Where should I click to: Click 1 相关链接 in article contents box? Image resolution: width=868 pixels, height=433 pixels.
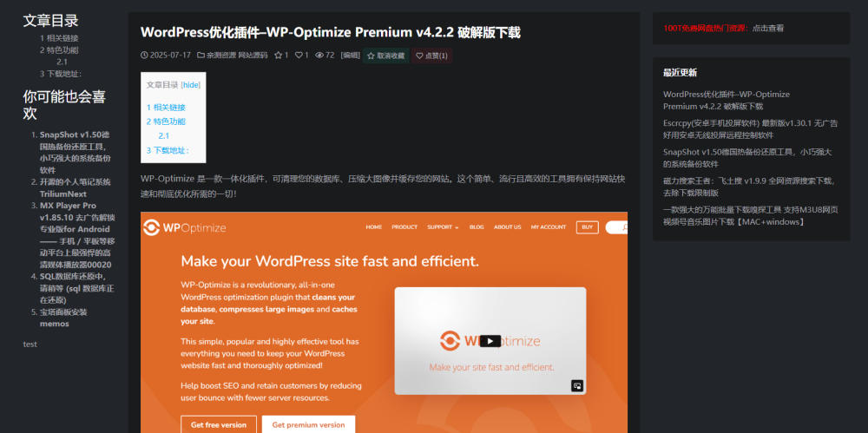click(166, 108)
